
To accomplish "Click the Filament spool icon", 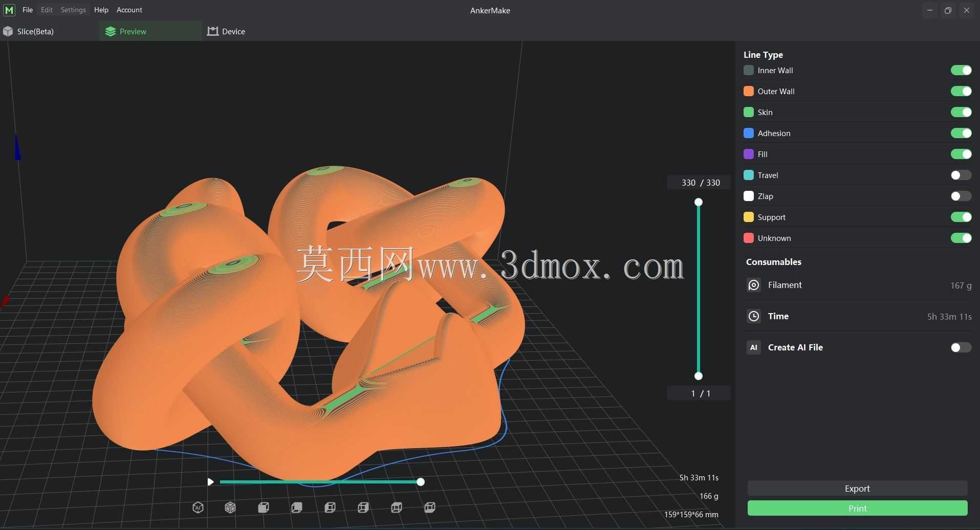I will pos(754,285).
